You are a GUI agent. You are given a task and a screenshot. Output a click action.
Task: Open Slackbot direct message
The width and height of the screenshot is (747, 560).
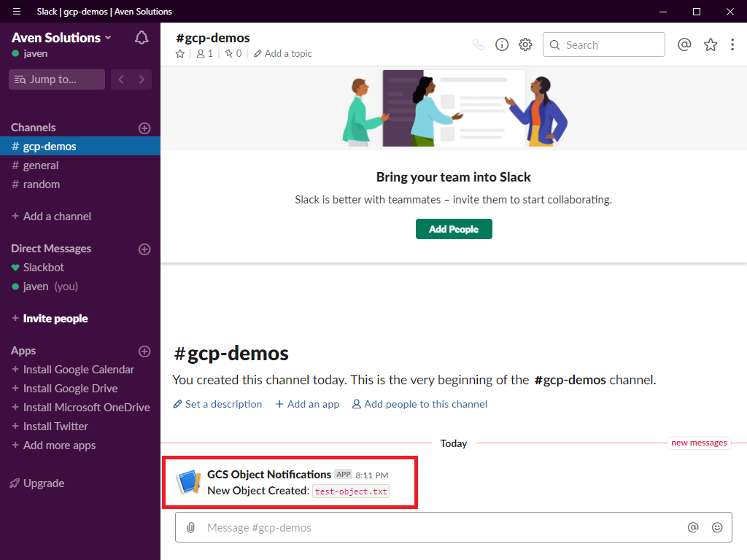pyautogui.click(x=80, y=268)
